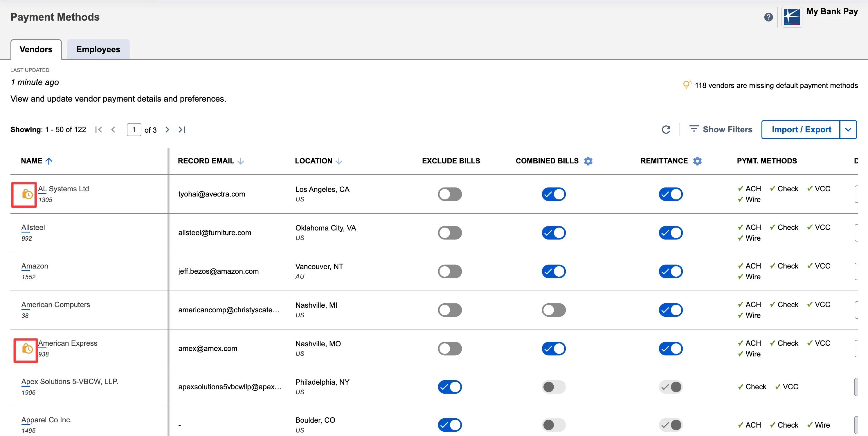Image resolution: width=868 pixels, height=436 pixels.
Task: Click email jeff.bezos@amazon.com
Action: pos(218,271)
